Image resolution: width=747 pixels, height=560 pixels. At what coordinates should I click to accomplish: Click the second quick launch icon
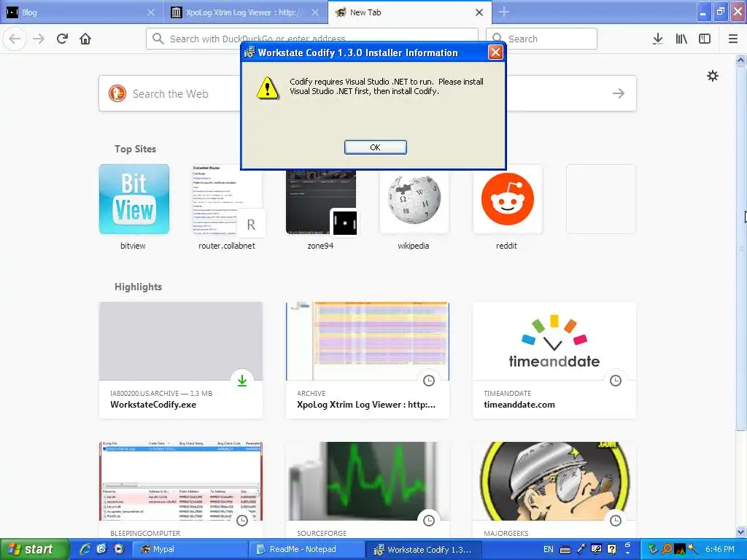(101, 549)
